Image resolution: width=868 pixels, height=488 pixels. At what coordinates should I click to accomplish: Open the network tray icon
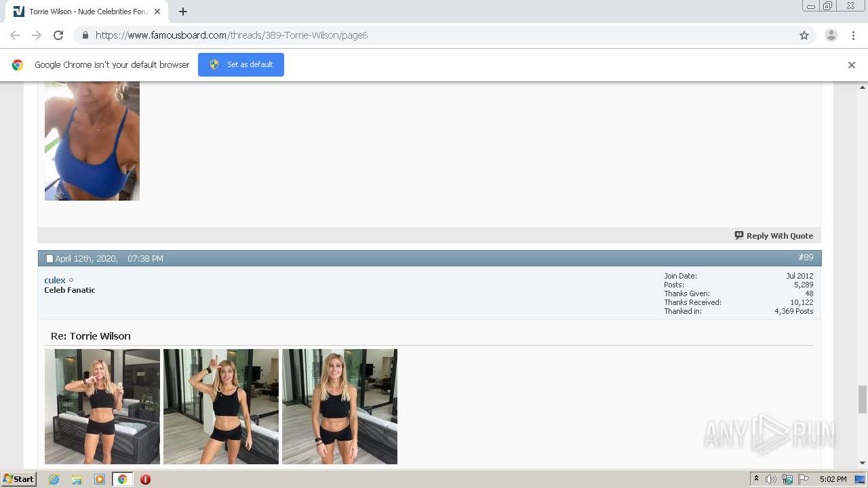point(787,479)
